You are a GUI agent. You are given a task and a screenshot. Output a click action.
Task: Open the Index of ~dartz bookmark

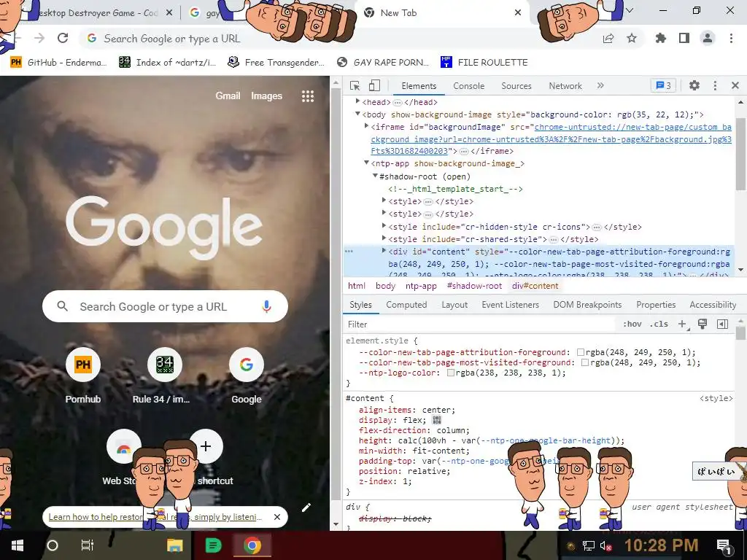tap(167, 63)
